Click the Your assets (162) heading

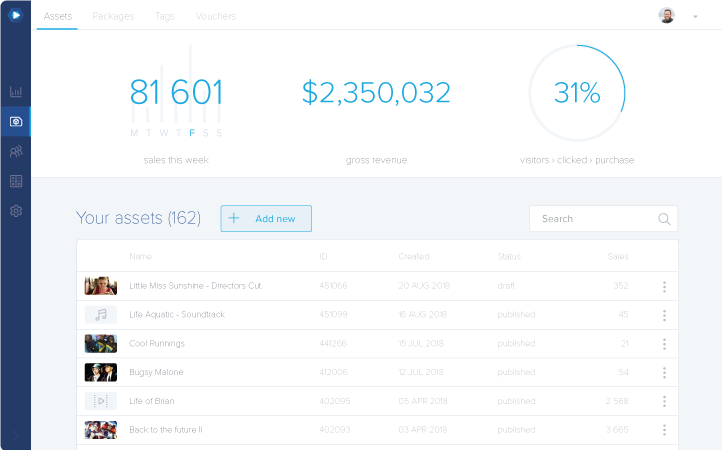[138, 218]
